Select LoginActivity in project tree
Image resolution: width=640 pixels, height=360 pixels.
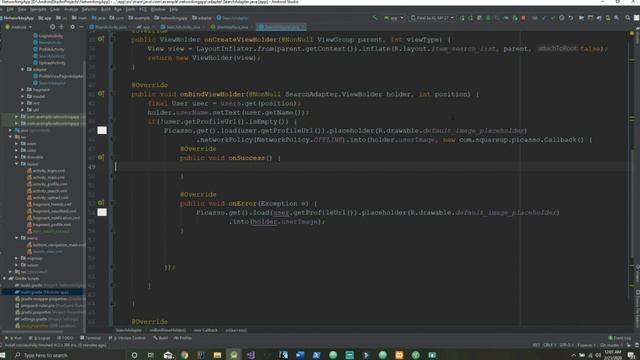tap(48, 36)
